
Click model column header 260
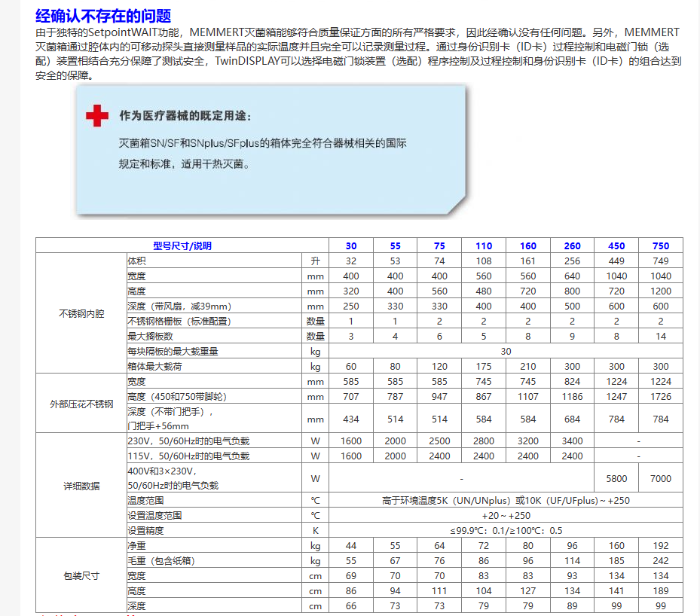(572, 245)
